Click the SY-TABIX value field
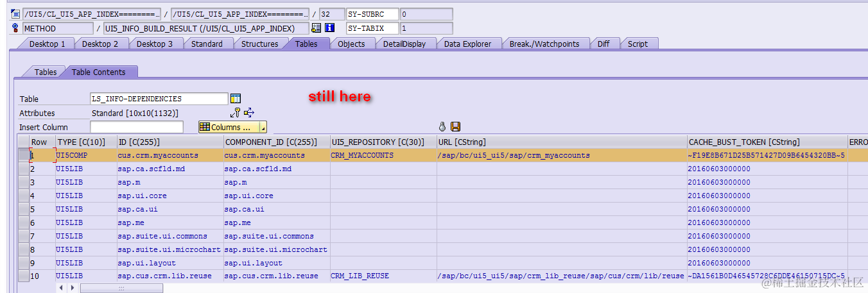 click(426, 28)
